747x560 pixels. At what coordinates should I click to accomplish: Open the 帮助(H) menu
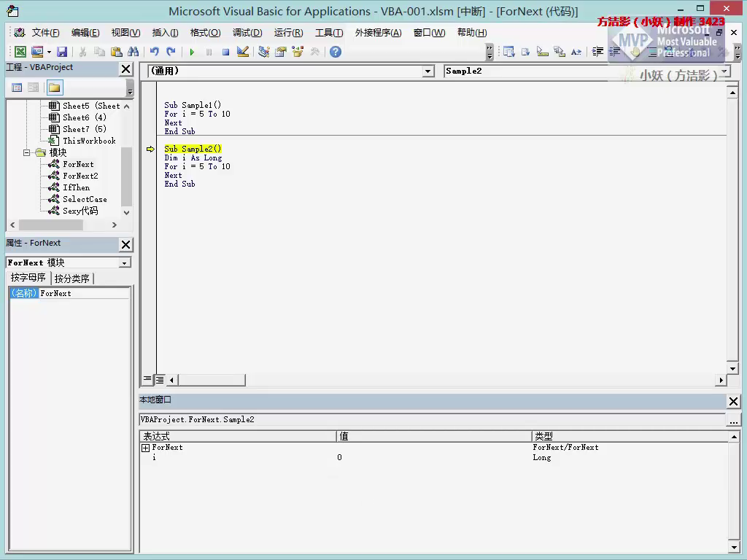tap(472, 32)
